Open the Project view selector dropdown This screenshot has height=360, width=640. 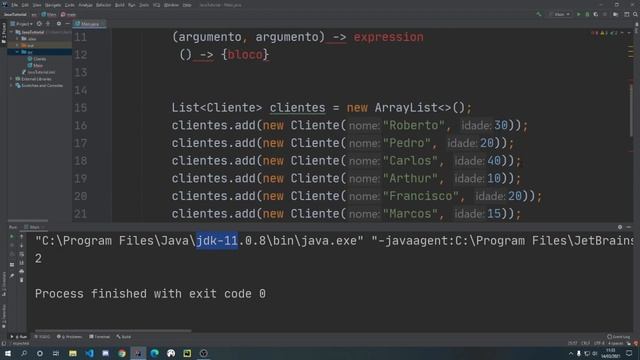point(21,24)
